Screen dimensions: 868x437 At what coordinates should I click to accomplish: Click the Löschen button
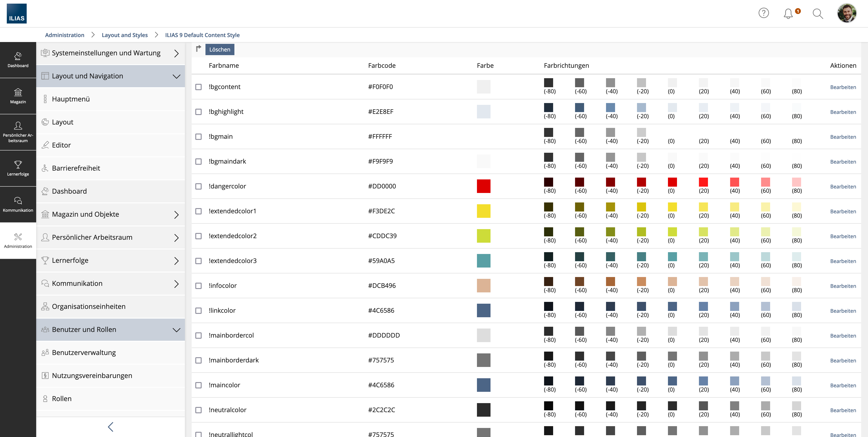tap(220, 49)
